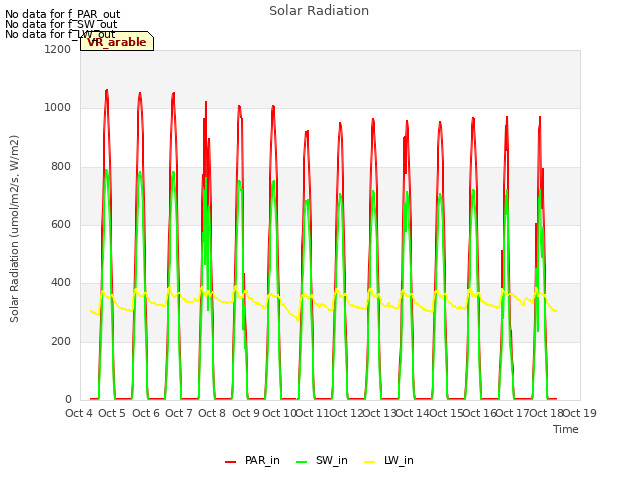Click the Oct 5 x-axis tick label
This screenshot has width=640, height=480.
(x=112, y=413)
